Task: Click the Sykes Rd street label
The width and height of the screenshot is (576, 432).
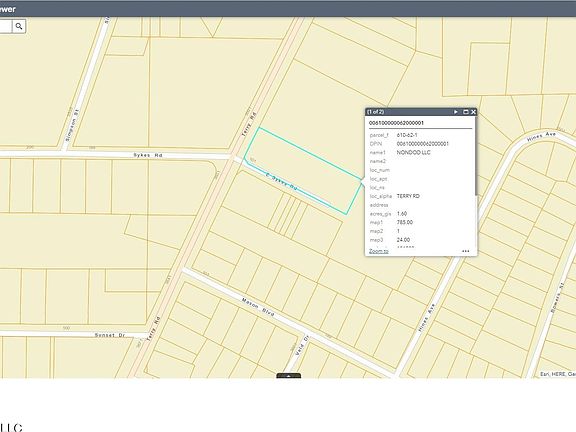Action: 148,155
